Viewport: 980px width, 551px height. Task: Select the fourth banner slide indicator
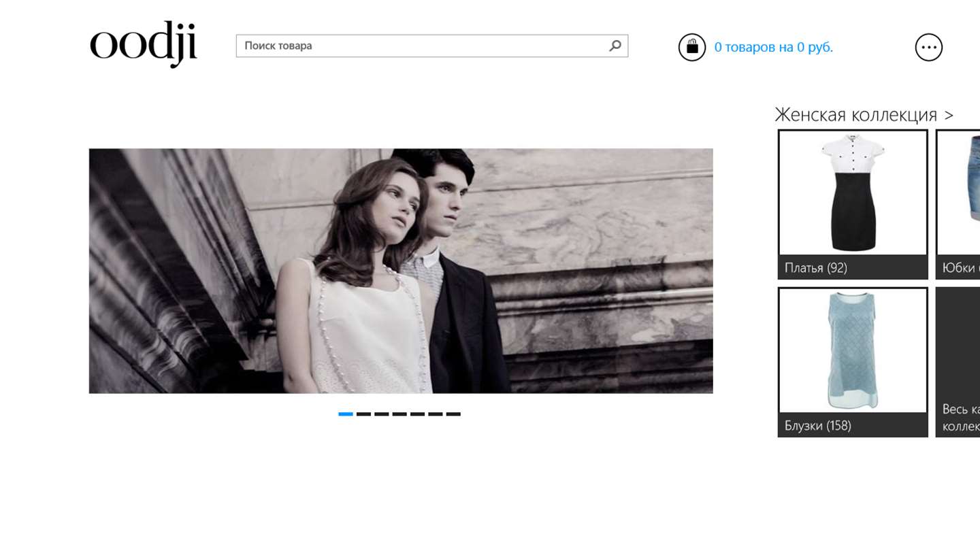tap(399, 414)
